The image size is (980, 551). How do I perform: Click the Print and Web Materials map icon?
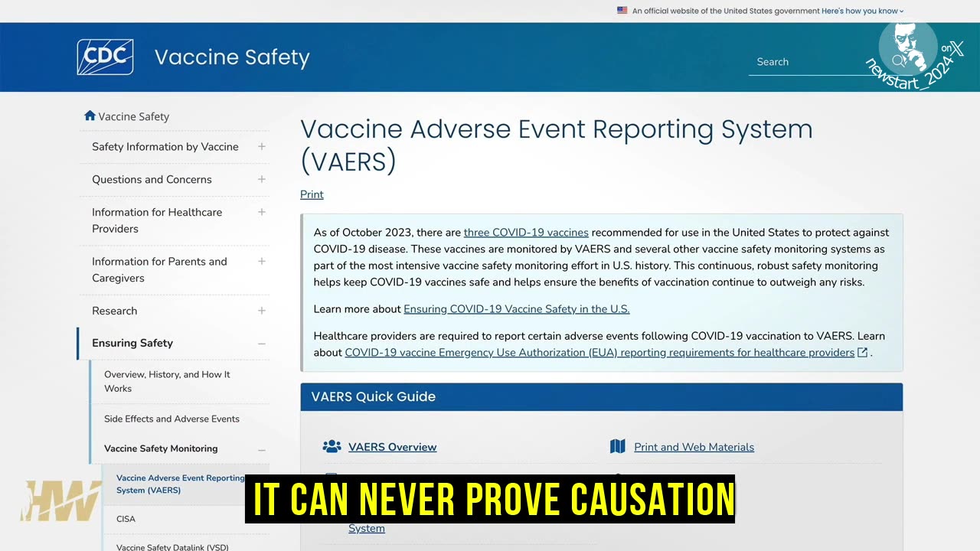(618, 446)
